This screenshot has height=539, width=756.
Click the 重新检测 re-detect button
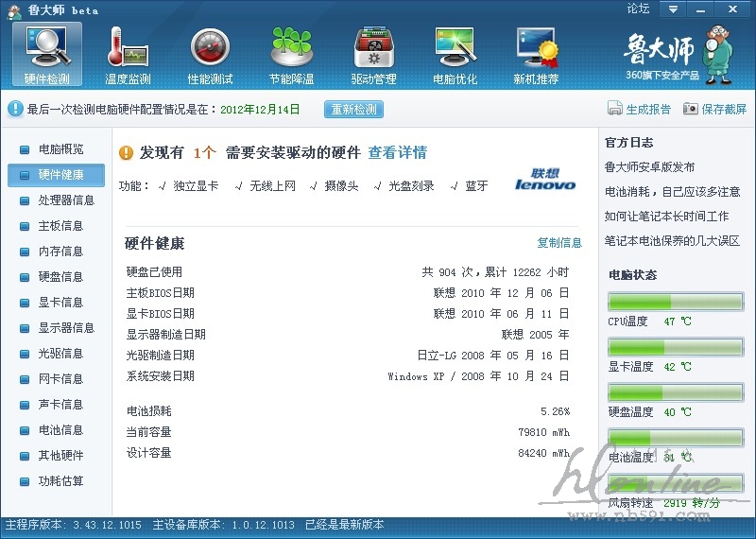click(354, 109)
